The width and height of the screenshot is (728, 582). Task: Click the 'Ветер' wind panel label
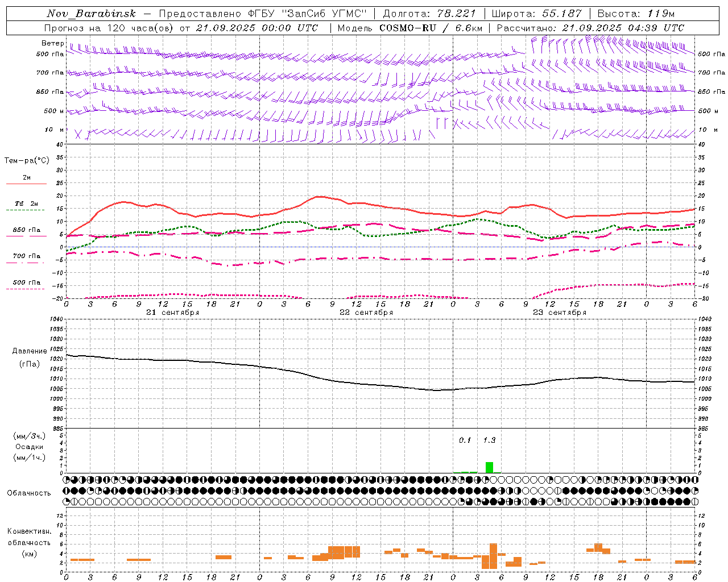pyautogui.click(x=53, y=43)
